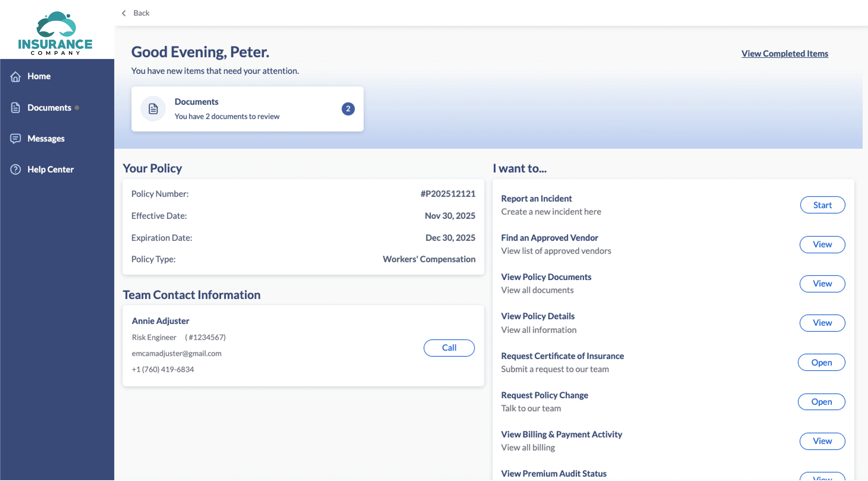Open the Messages menu item
Viewport: 868px width, 481px height.
[46, 139]
